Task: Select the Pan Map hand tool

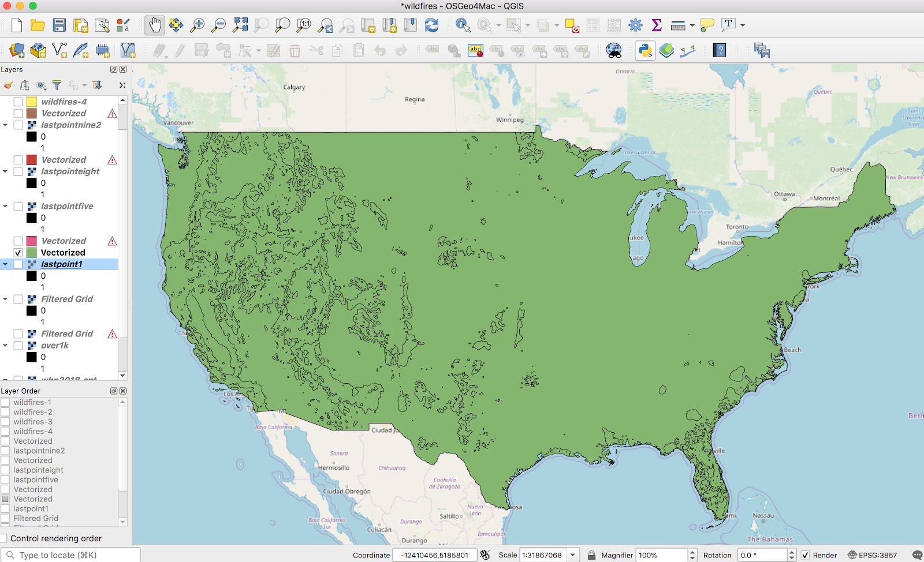Action: tap(155, 25)
